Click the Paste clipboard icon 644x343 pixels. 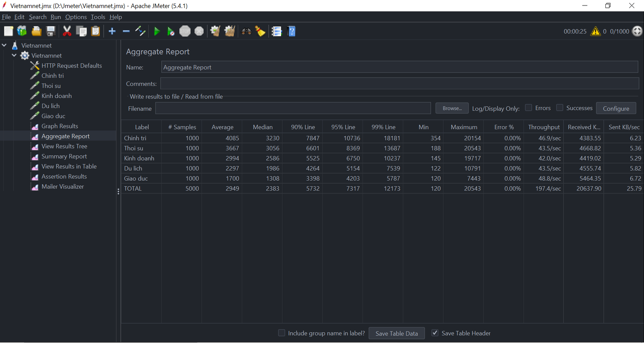click(96, 31)
